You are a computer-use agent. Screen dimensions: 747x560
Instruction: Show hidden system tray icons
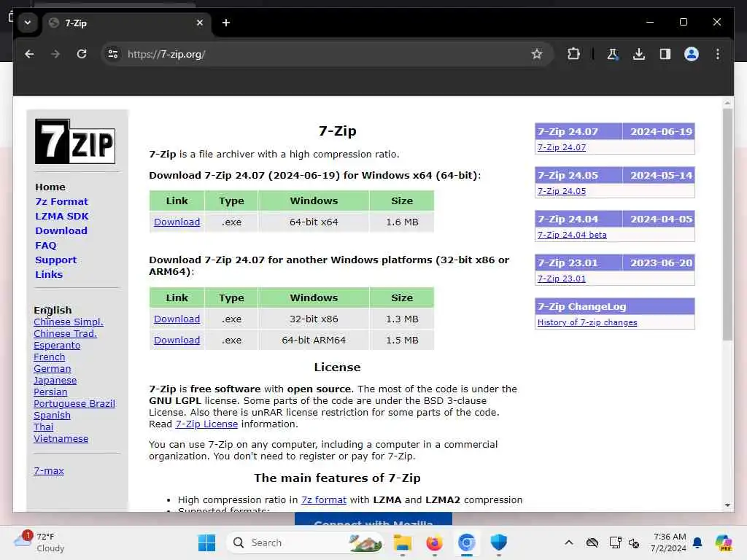(569, 542)
